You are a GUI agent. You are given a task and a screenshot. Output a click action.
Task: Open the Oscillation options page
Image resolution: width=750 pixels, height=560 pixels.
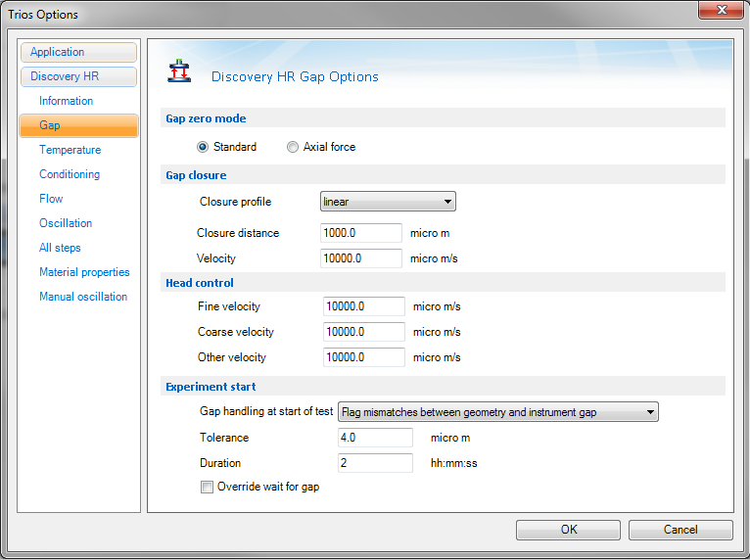66,223
